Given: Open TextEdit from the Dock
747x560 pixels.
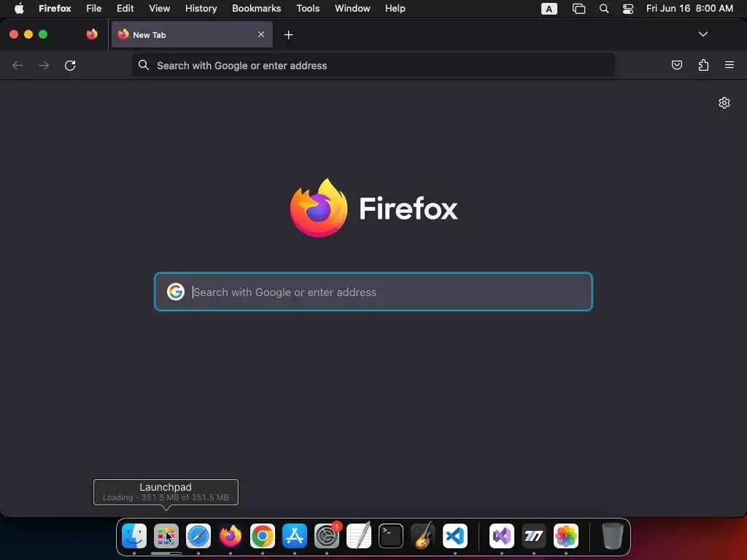Looking at the screenshot, I should pyautogui.click(x=359, y=536).
